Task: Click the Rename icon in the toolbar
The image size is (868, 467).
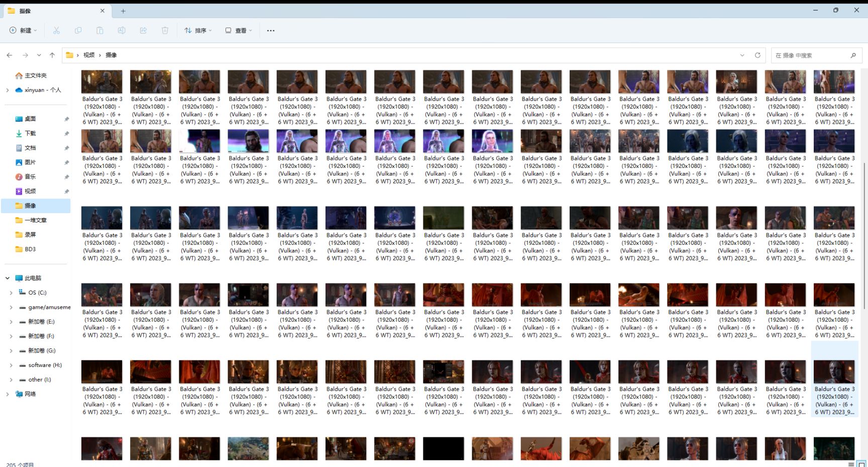Action: pyautogui.click(x=122, y=31)
